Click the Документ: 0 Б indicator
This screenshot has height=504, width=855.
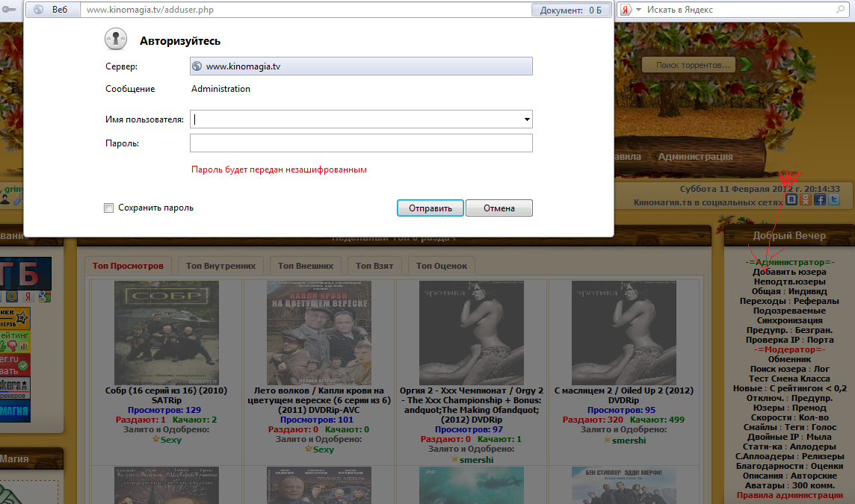tap(570, 10)
